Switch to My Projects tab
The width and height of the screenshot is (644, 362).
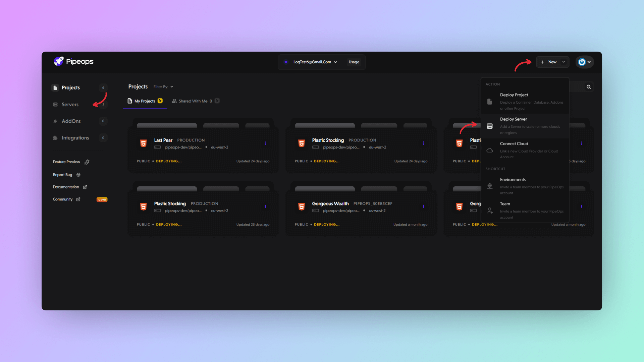[x=145, y=101]
